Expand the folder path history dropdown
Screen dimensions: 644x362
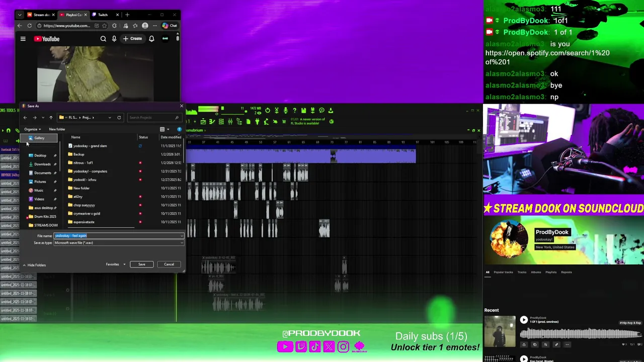tap(110, 118)
